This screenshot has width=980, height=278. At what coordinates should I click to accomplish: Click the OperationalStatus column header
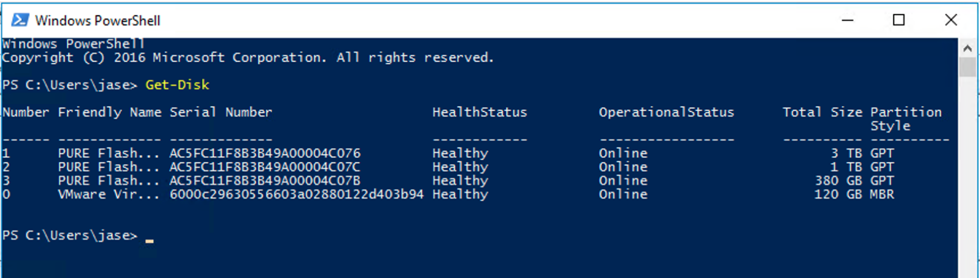[666, 112]
